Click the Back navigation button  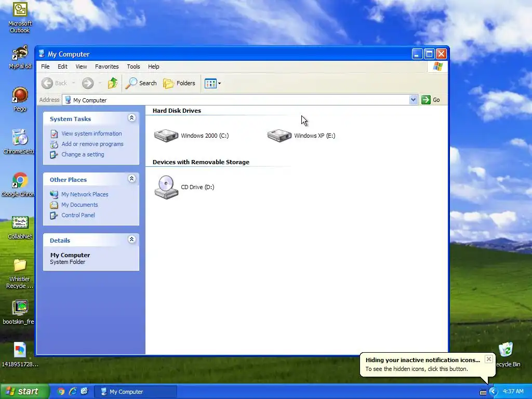[x=55, y=83]
